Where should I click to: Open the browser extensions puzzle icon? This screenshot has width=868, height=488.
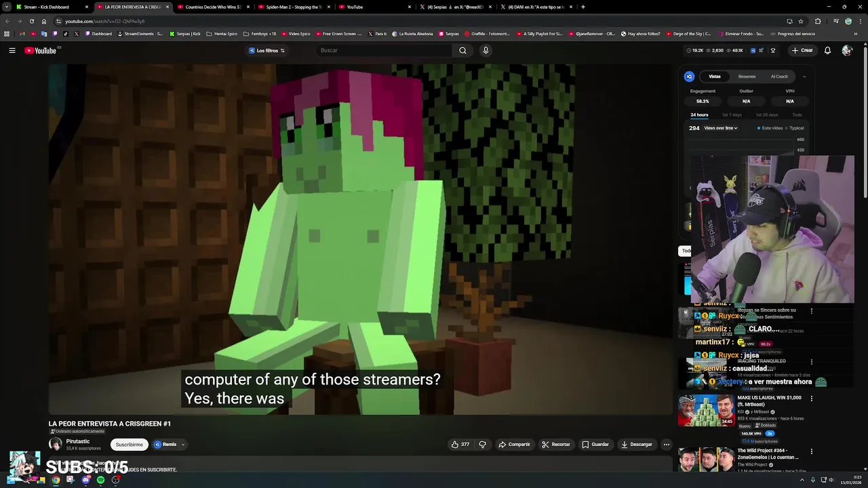click(818, 21)
